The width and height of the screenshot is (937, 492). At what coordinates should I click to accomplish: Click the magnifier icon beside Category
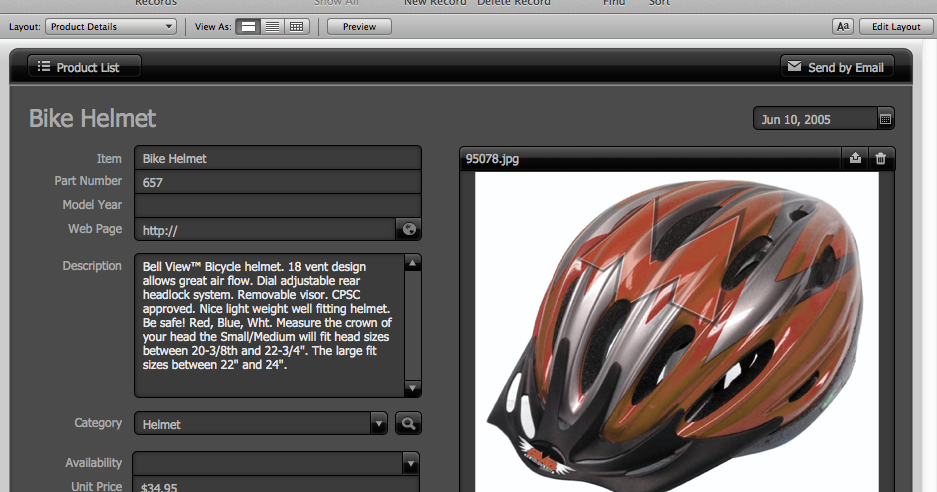pos(409,423)
